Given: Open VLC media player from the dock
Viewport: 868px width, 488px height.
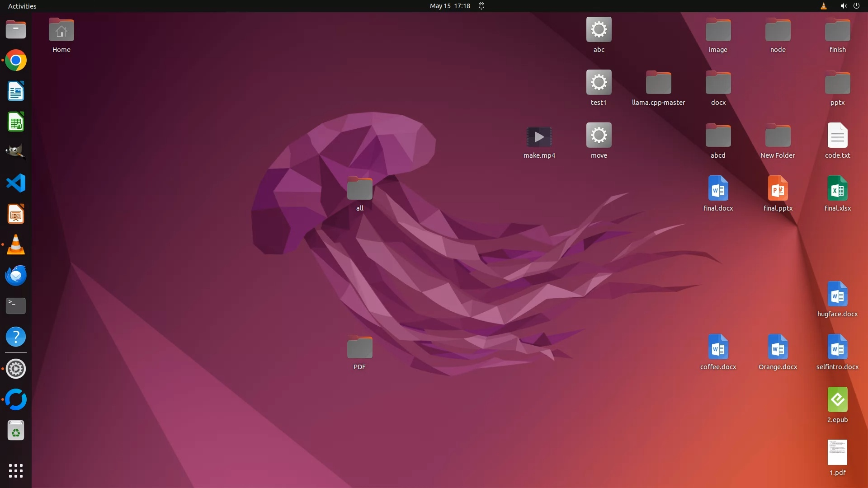Looking at the screenshot, I should pyautogui.click(x=16, y=244).
